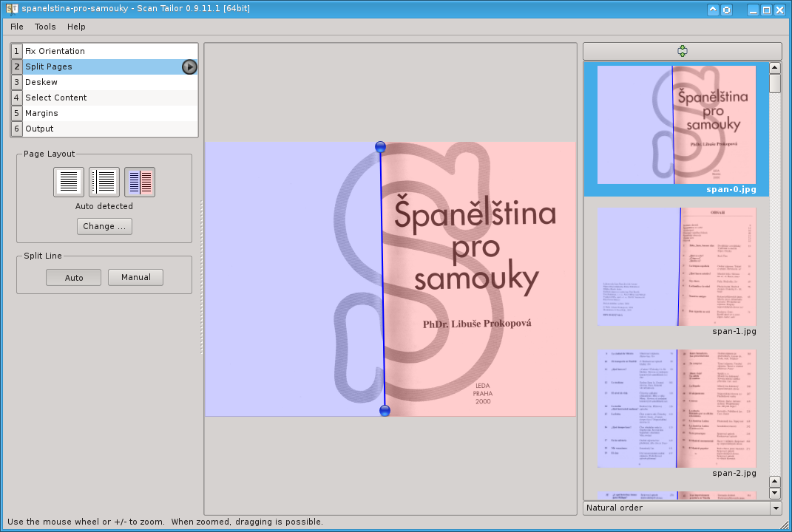Select the span-1.jpg thumbnail
Viewport: 792px width, 532px height.
(x=677, y=267)
